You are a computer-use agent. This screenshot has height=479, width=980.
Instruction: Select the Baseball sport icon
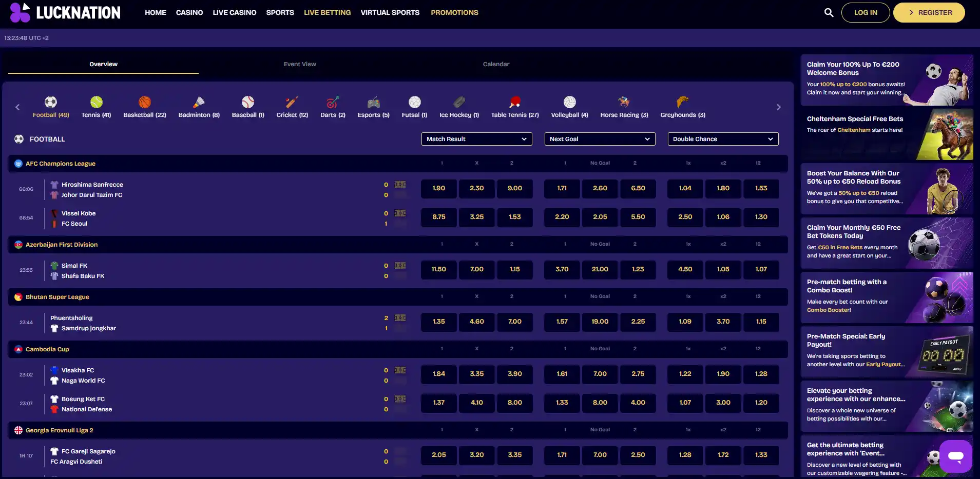coord(248,102)
